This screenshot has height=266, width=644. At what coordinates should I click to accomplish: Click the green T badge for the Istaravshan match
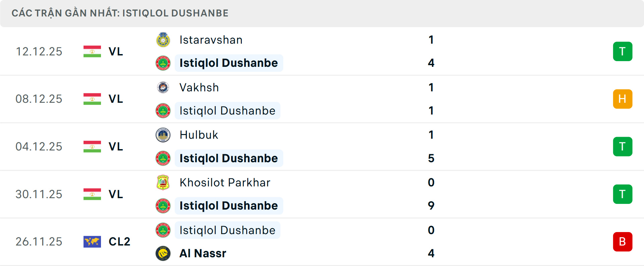click(x=623, y=51)
